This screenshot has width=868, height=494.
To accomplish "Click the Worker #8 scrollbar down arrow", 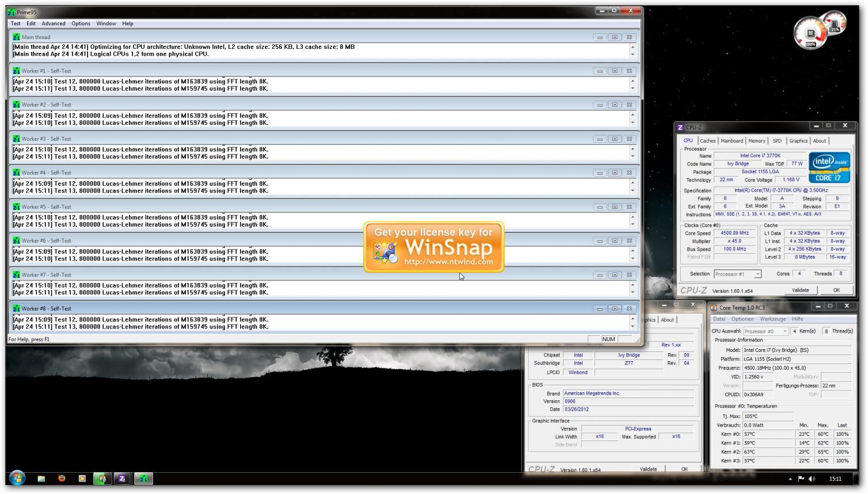I will [x=633, y=327].
